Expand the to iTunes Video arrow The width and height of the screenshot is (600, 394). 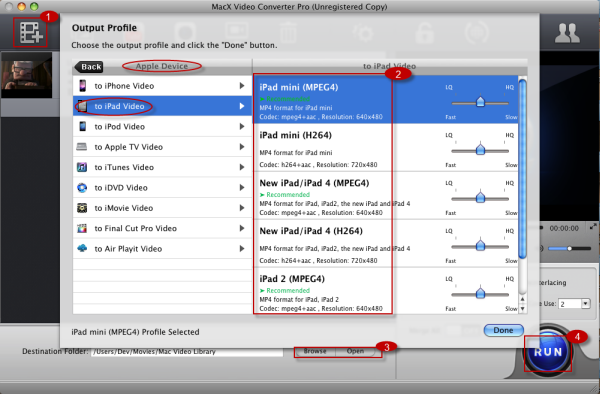[x=242, y=167]
